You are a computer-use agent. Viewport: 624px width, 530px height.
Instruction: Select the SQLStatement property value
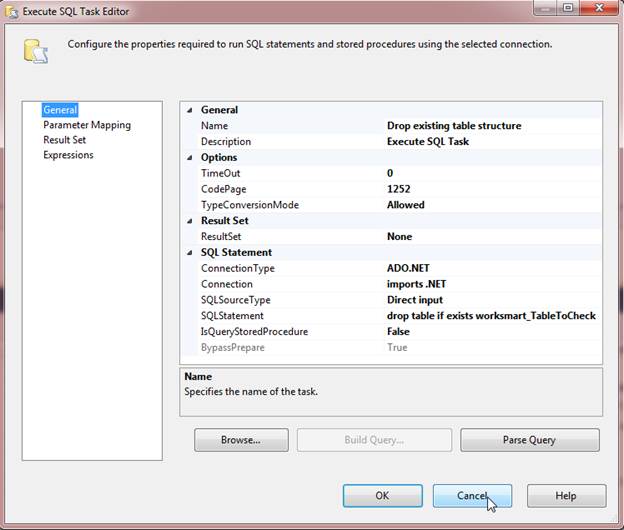click(492, 316)
